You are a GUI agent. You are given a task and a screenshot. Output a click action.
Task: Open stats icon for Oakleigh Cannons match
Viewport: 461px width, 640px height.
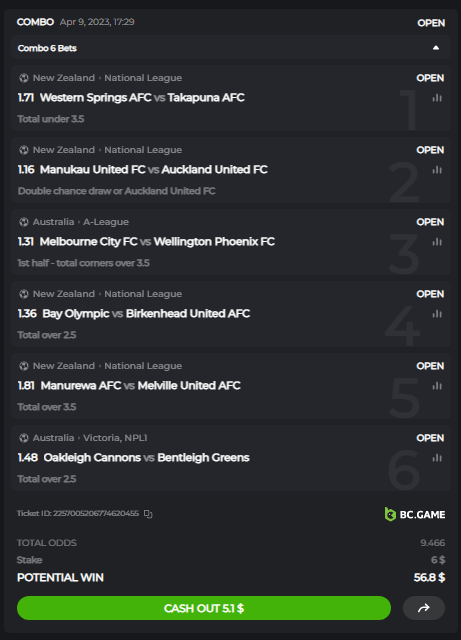437,458
